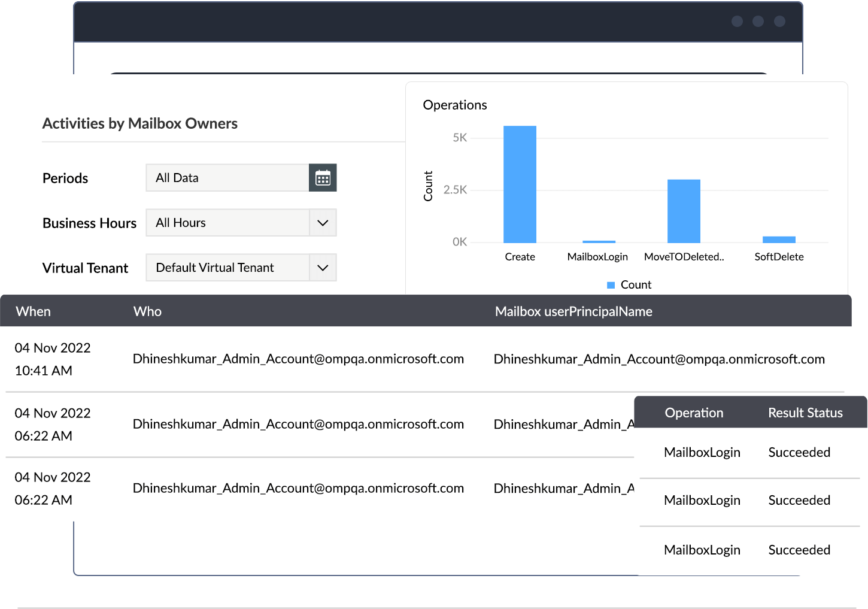The image size is (868, 609).
Task: Click the 'MailboxLogin' axis label in chart
Action: tap(597, 257)
